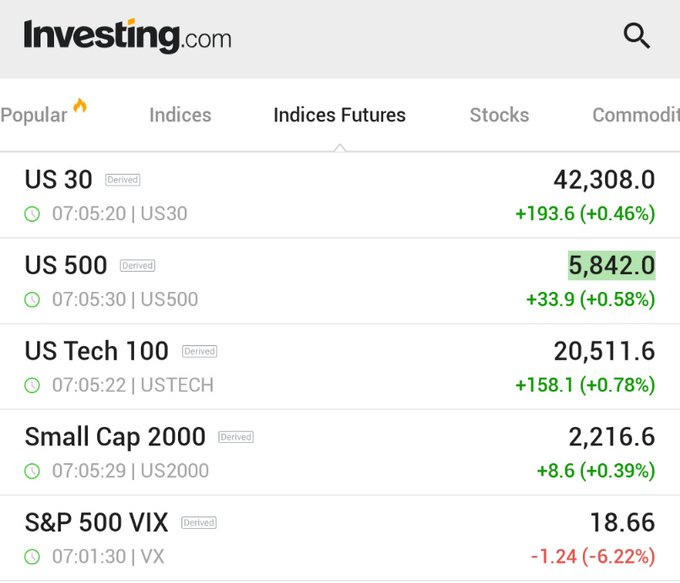Open the Commodities tab
680x583 pixels.
click(636, 115)
